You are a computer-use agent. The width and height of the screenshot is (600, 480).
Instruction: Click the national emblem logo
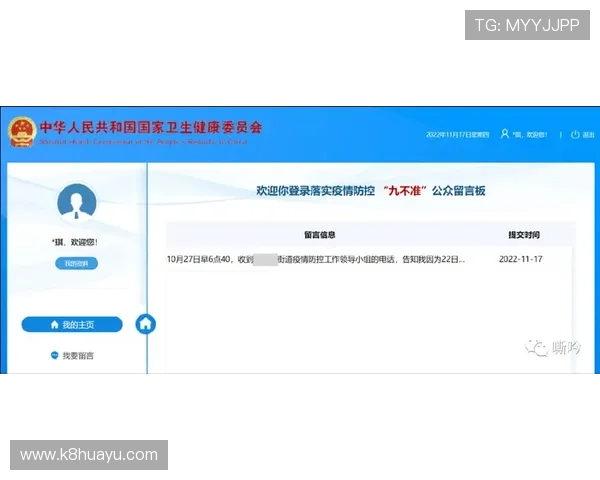(22, 132)
